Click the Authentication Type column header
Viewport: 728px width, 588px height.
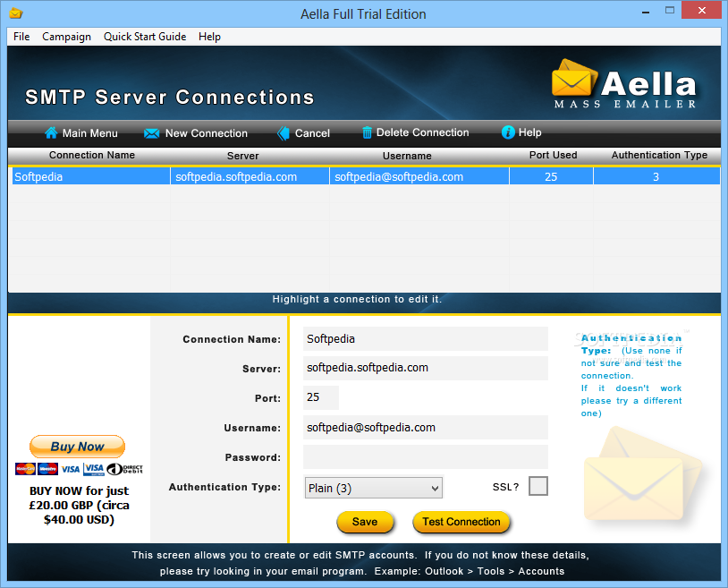(659, 155)
